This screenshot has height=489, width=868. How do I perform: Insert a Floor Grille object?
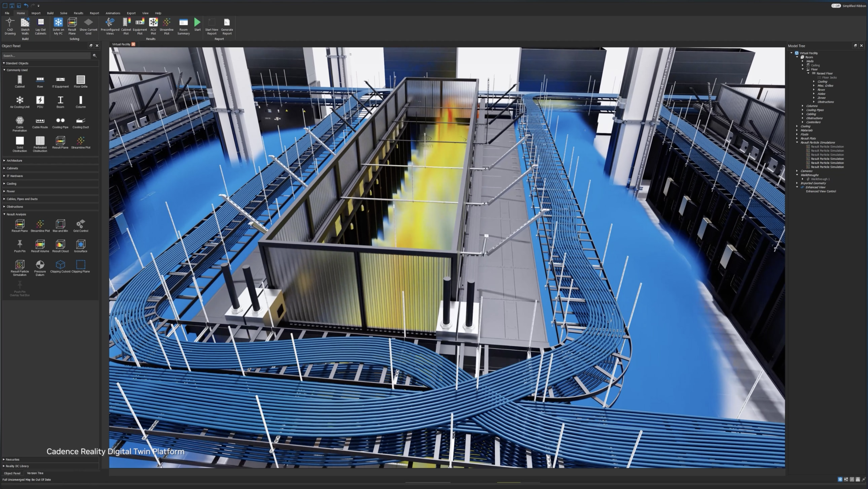coord(80,81)
